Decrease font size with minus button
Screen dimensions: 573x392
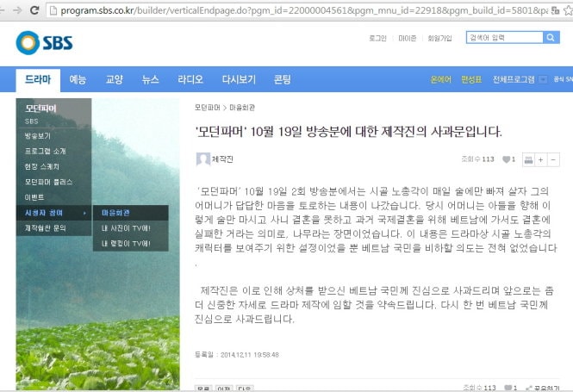tap(553, 159)
